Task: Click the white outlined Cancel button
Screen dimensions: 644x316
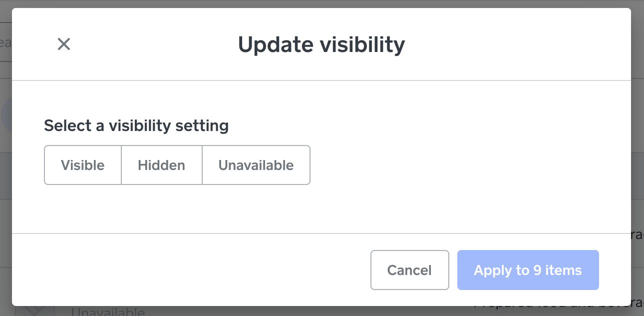Action: click(409, 270)
